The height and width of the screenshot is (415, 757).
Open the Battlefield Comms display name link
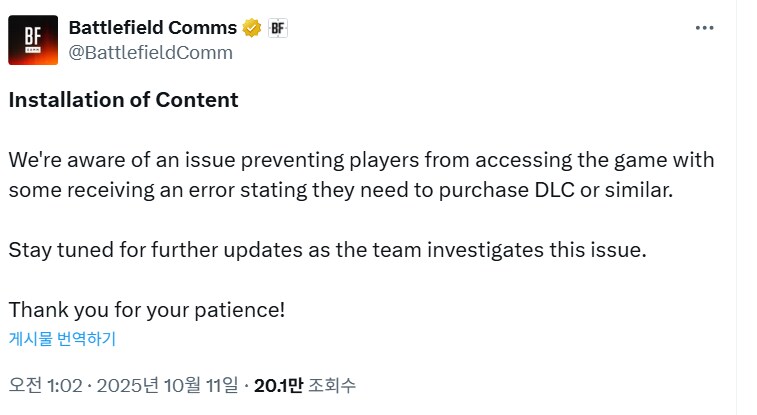click(x=153, y=28)
